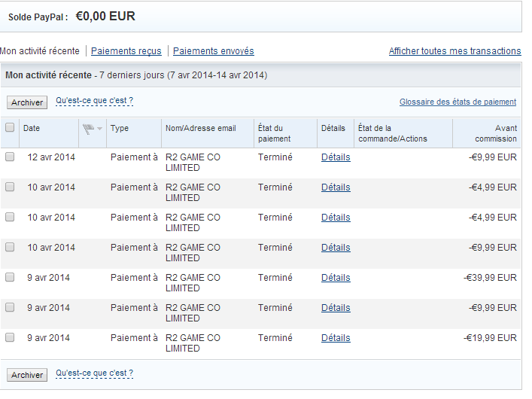Viewport: 532px width, 399px height.
Task: Click the Type column header
Action: pyautogui.click(x=120, y=129)
